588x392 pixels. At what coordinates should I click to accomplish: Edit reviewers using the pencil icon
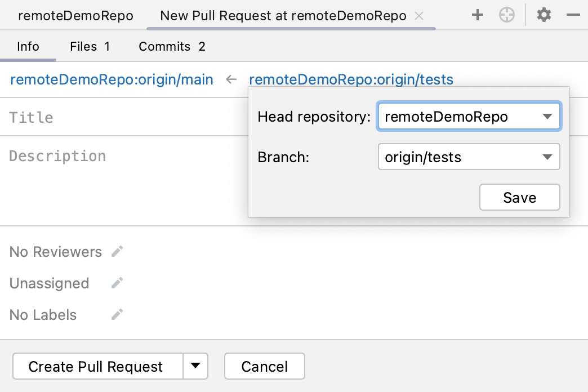117,252
